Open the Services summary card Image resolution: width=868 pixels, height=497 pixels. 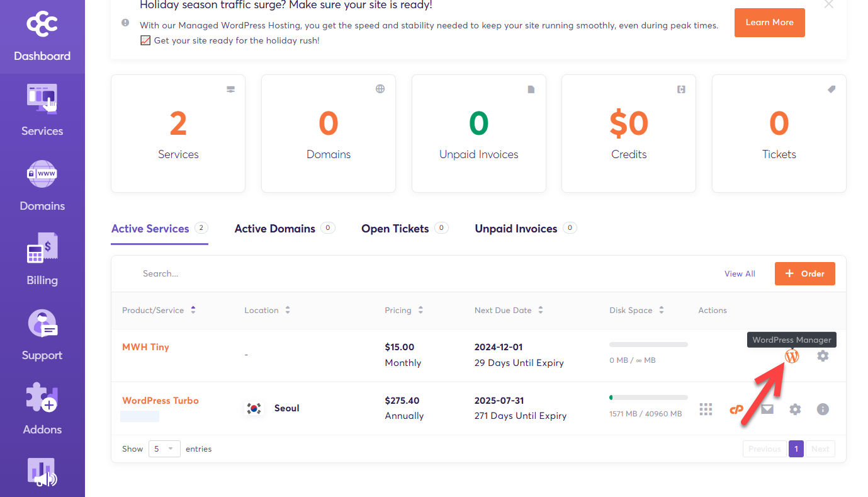(178, 134)
